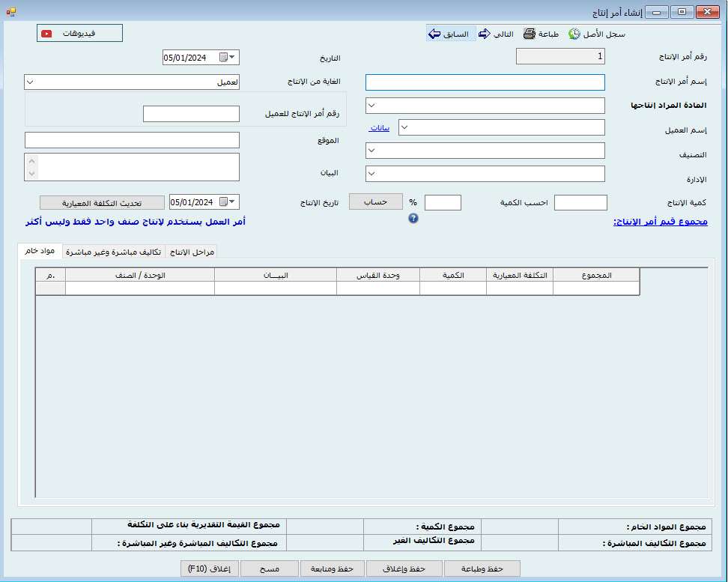Viewport: 728px width, 582px height.
Task: Click the البيـــان grid column header
Action: coord(276,275)
